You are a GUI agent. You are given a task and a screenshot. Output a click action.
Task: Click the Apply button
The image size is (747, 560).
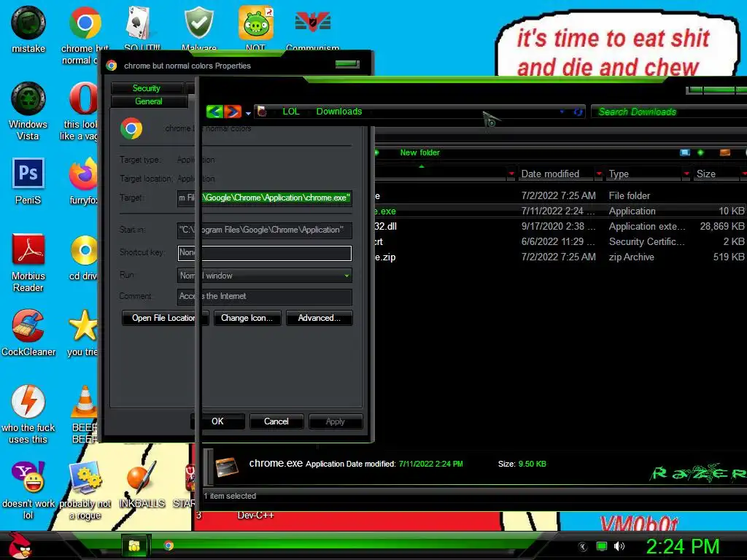tap(336, 421)
